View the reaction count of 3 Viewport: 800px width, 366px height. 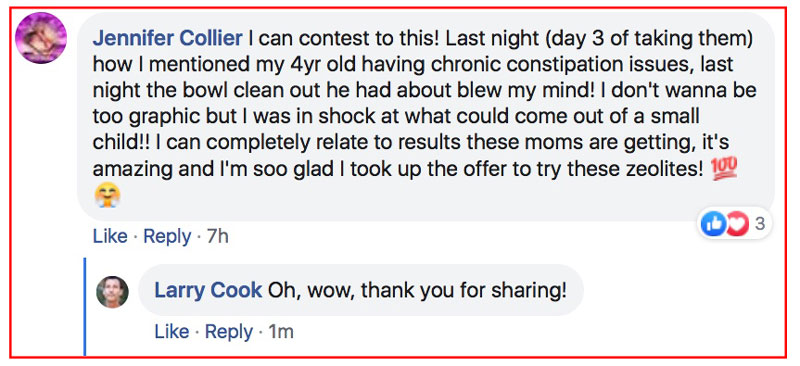point(760,224)
